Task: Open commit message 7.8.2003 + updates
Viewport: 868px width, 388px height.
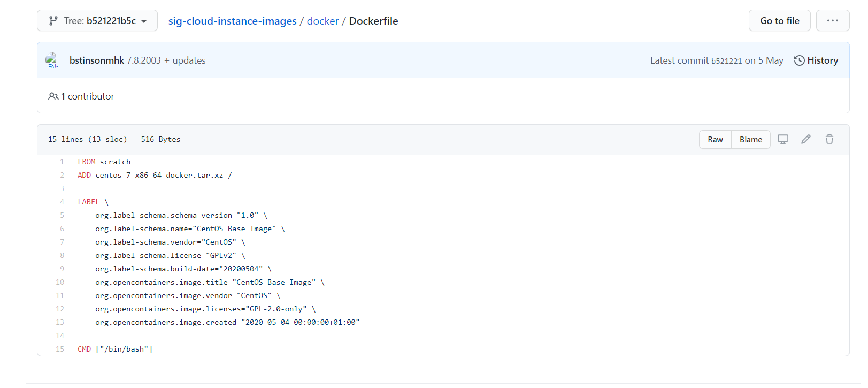Action: 166,60
